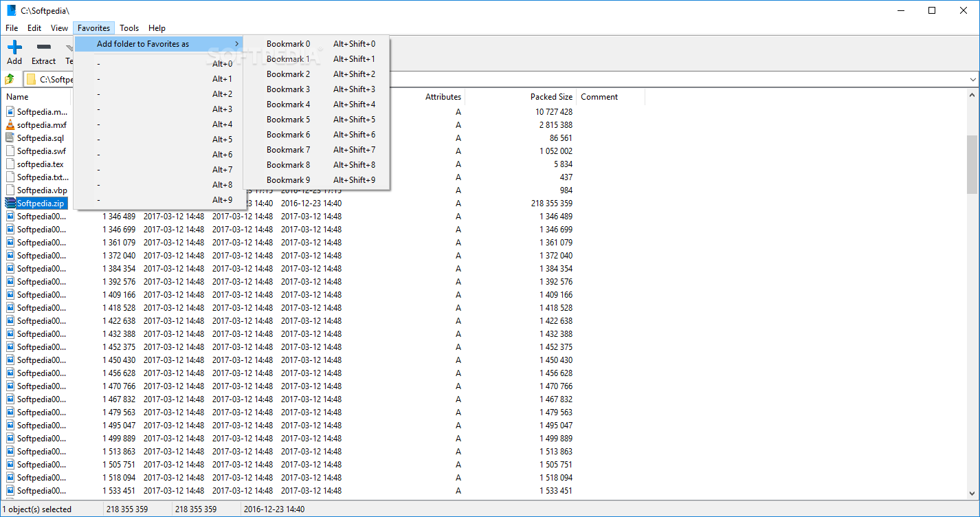Go up one folder level
Viewport: 980px width, 517px height.
point(10,79)
